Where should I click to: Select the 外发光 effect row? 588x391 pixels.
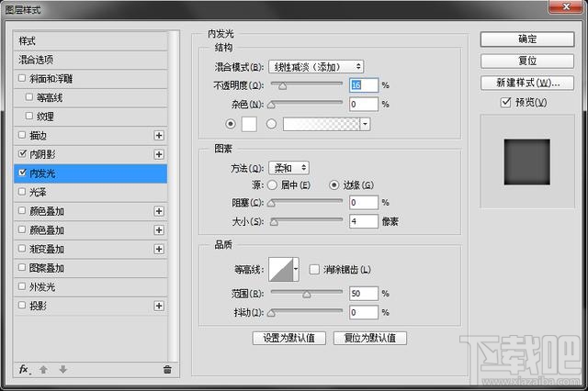coord(90,287)
